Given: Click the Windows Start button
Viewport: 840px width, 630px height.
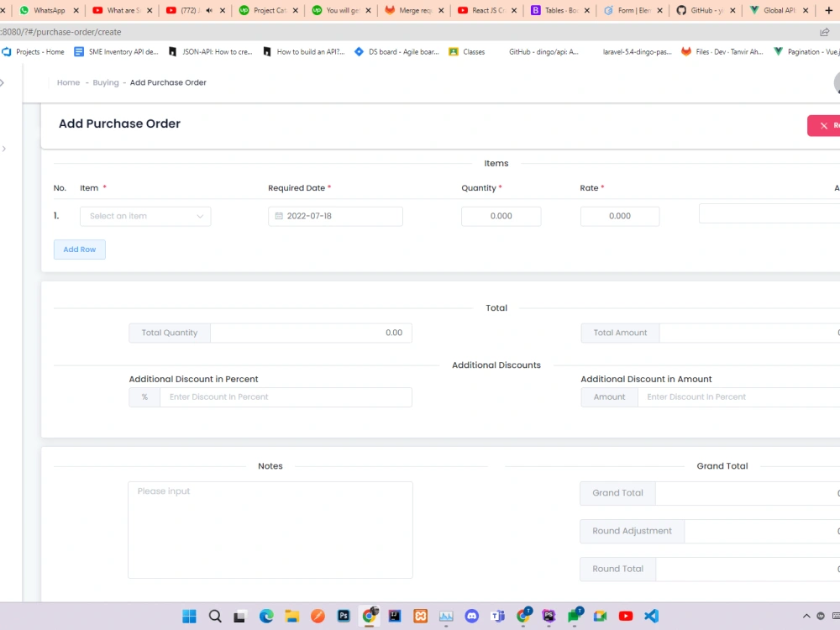Looking at the screenshot, I should click(188, 616).
